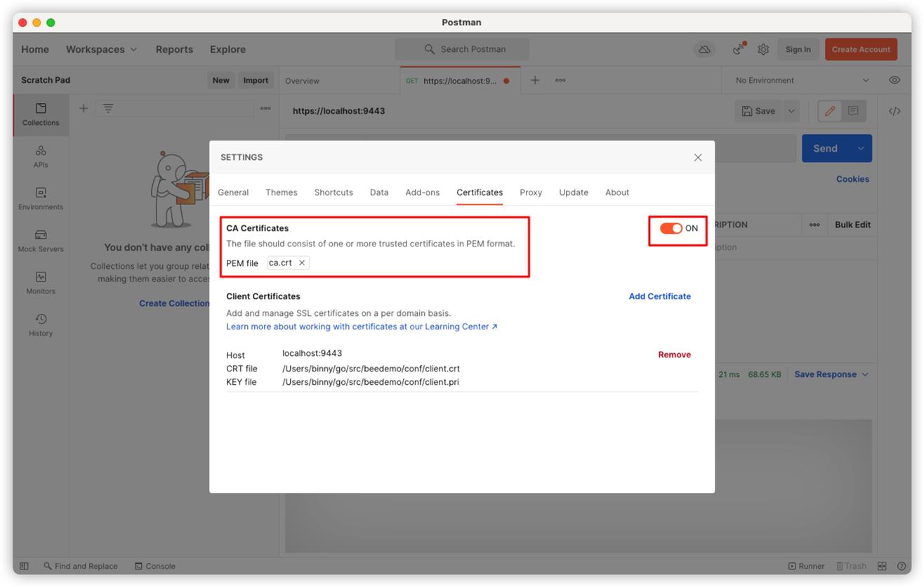The image size is (924, 587).
Task: Click the Sign In button
Action: (798, 49)
